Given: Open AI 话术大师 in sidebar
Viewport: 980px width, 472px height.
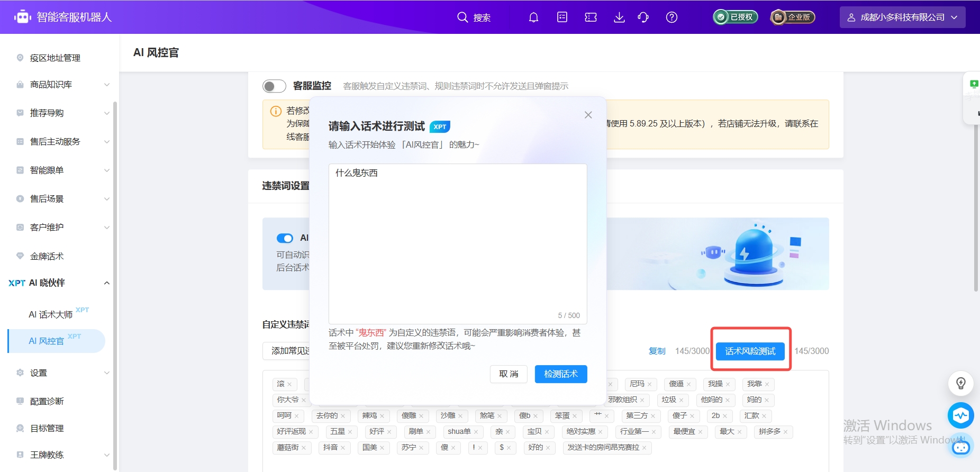Looking at the screenshot, I should coord(51,314).
